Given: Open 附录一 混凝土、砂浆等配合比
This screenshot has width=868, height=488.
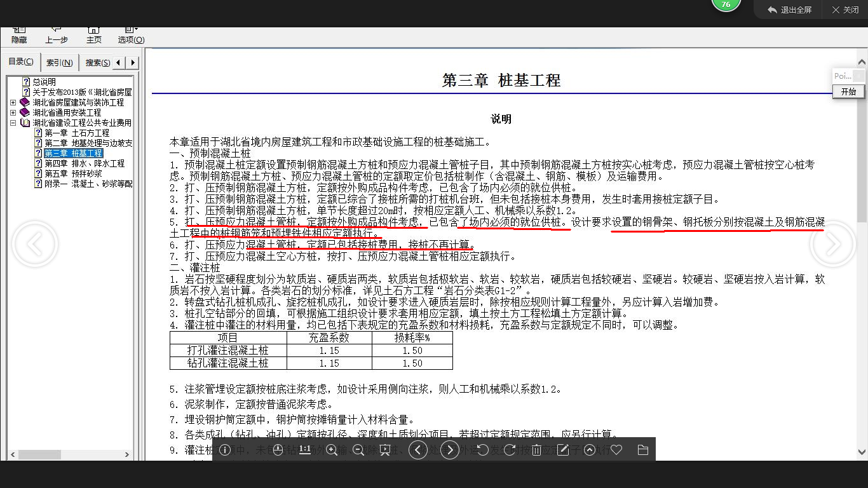Looking at the screenshot, I should [88, 184].
